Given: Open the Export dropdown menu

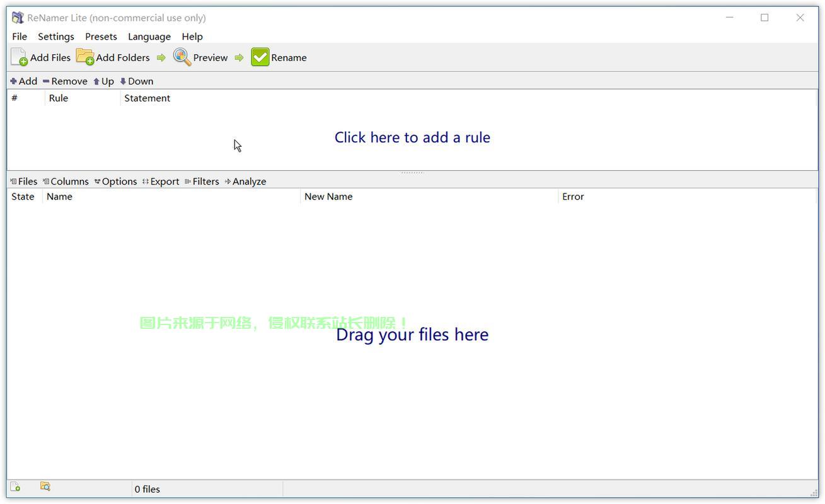Looking at the screenshot, I should pos(161,181).
